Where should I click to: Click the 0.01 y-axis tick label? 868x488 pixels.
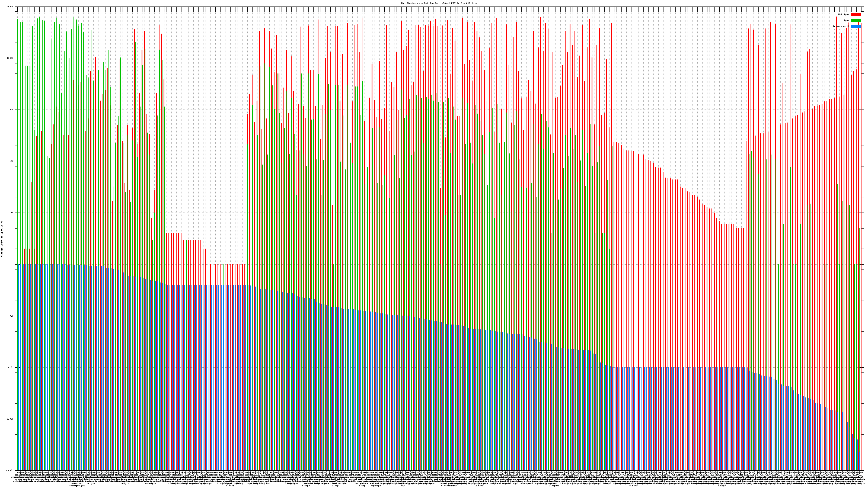coord(11,367)
